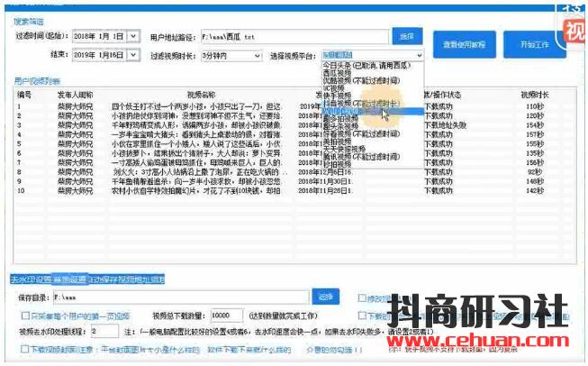The height and width of the screenshot is (366, 588).
Task: Click the 下载地址失败 status cell
Action: 445,125
